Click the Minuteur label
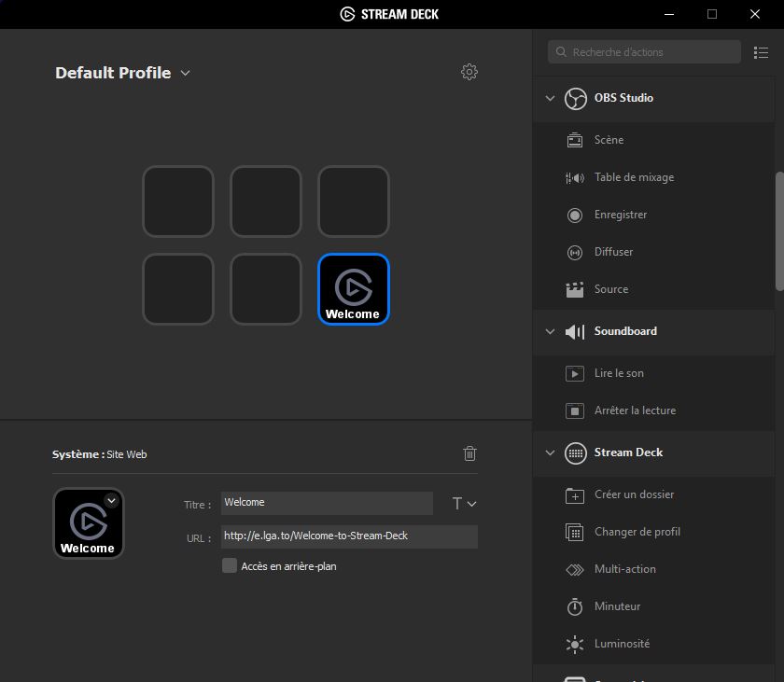 pos(617,606)
